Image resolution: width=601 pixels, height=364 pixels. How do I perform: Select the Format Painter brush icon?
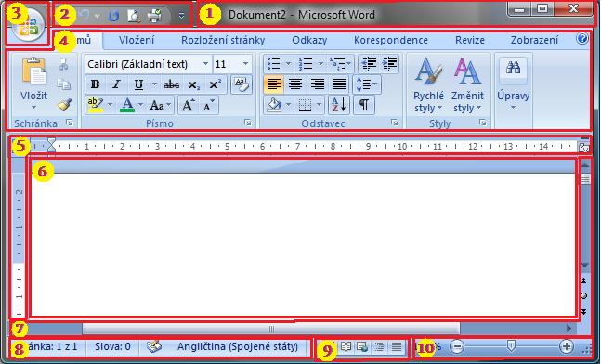point(64,104)
